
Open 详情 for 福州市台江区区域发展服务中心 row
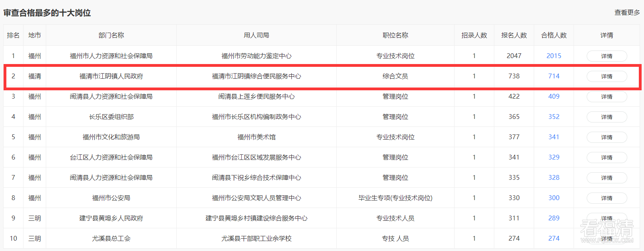[607, 158]
